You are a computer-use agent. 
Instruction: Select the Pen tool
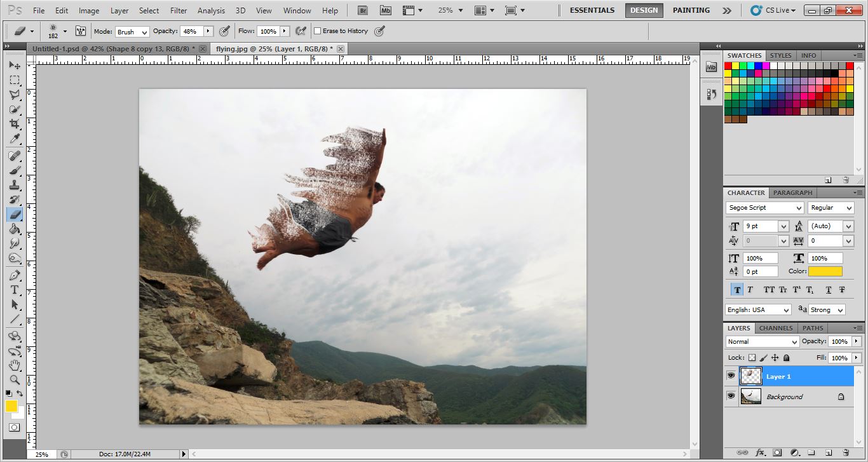click(15, 275)
